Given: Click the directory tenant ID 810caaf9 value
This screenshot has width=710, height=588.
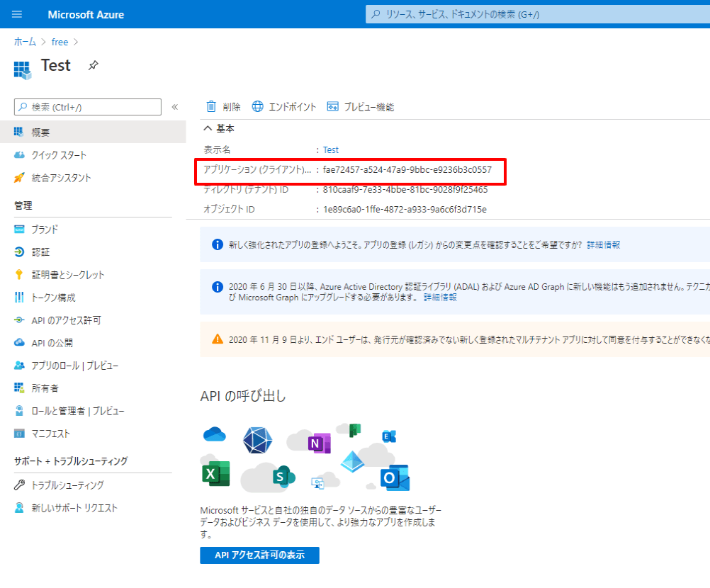Looking at the screenshot, I should (x=405, y=190).
